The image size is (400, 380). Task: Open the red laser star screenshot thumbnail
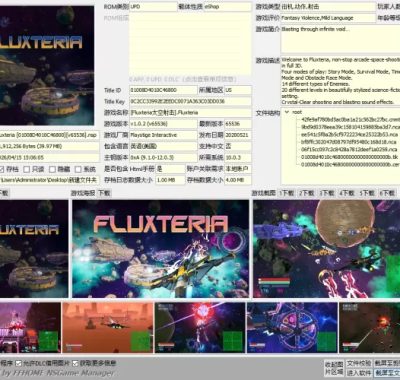(200, 328)
